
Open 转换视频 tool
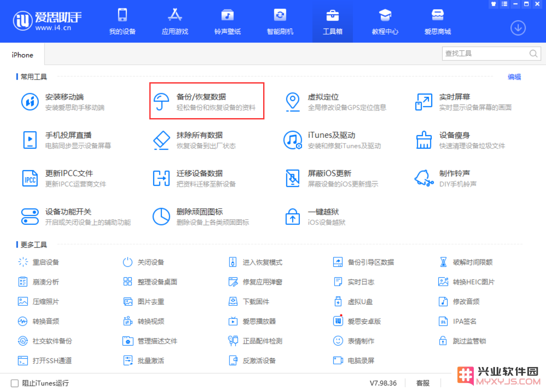(x=144, y=321)
